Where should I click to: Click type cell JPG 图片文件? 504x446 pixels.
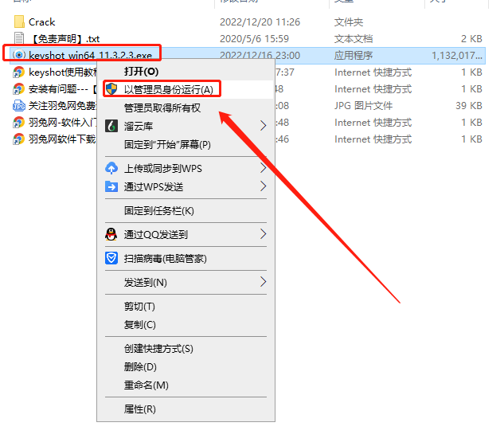pos(364,106)
